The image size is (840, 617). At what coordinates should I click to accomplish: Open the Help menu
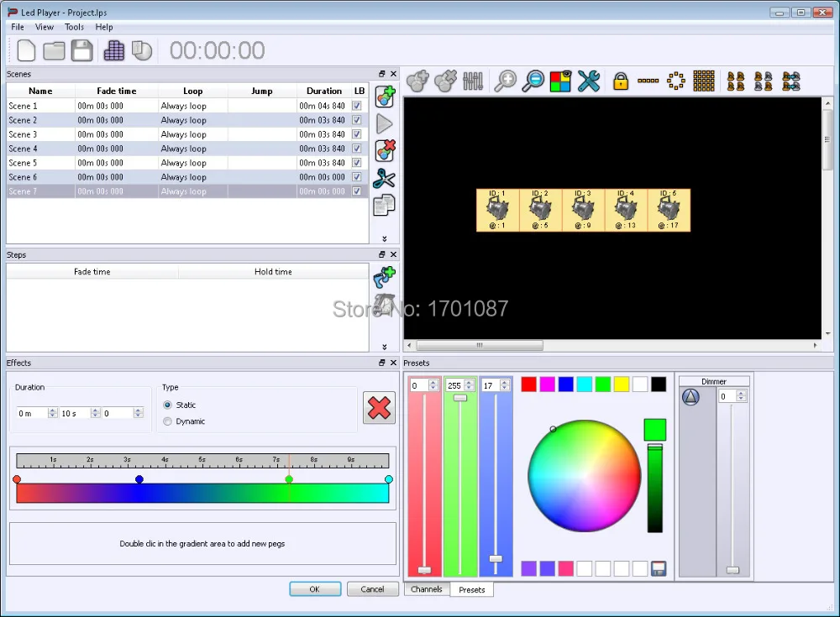pyautogui.click(x=104, y=27)
